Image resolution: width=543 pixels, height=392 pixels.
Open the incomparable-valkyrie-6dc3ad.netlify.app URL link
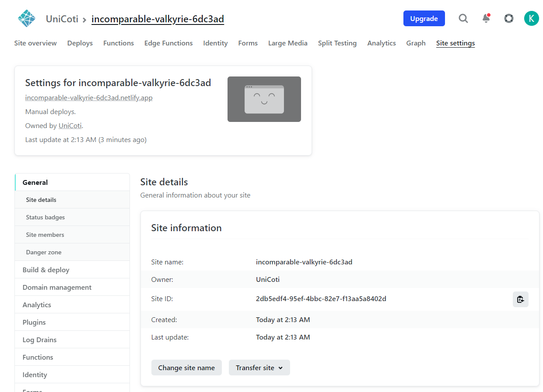[89, 98]
